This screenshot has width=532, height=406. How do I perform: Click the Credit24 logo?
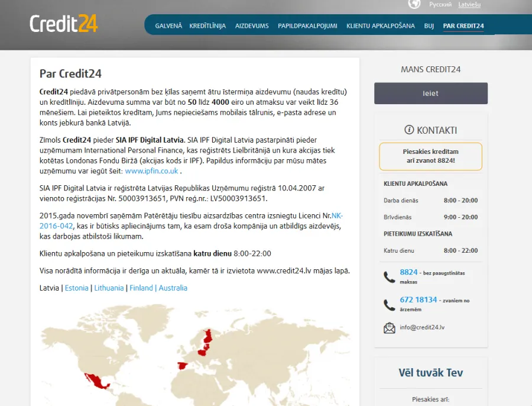point(63,24)
